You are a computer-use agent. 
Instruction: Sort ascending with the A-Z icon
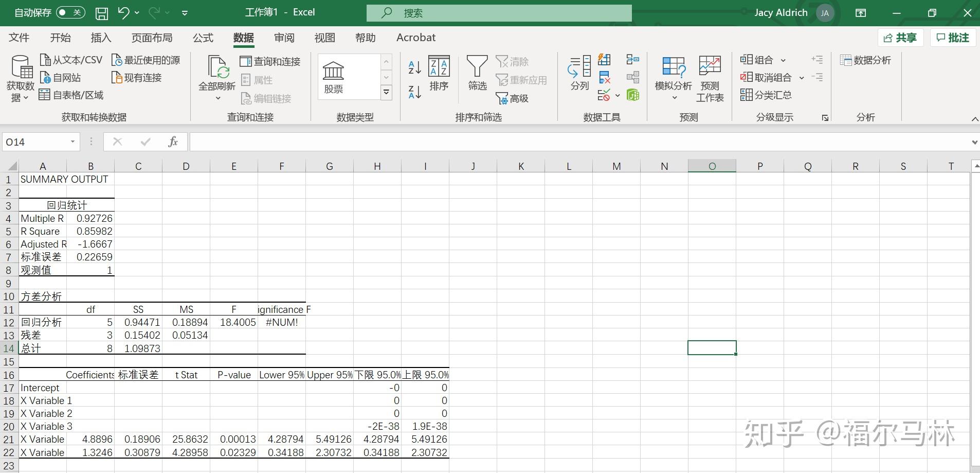pos(414,67)
